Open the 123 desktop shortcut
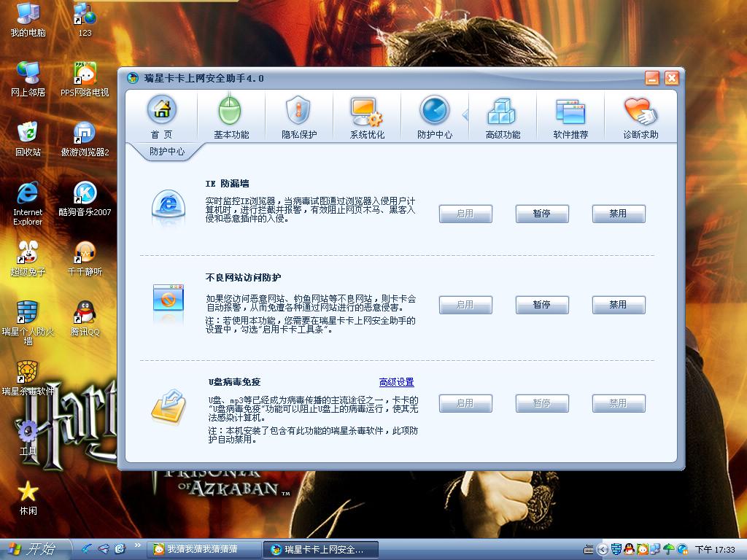The height and width of the screenshot is (560, 747). point(85,20)
